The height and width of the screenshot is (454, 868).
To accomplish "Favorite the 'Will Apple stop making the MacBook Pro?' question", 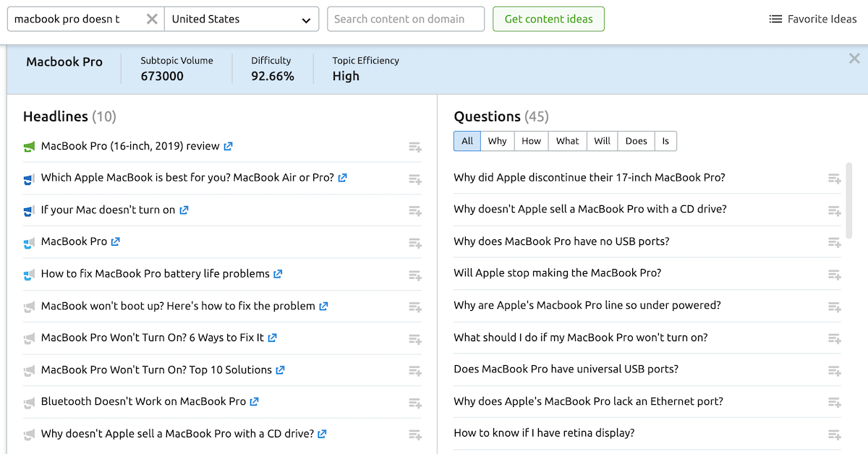I will pos(834,275).
